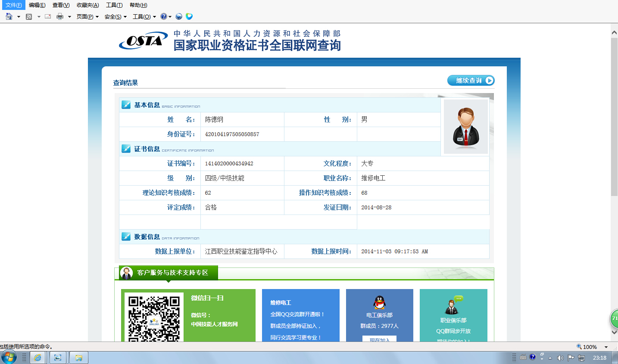This screenshot has width=618, height=364.
Task: Click the Internet Explorer taskbar icon
Action: point(38,358)
